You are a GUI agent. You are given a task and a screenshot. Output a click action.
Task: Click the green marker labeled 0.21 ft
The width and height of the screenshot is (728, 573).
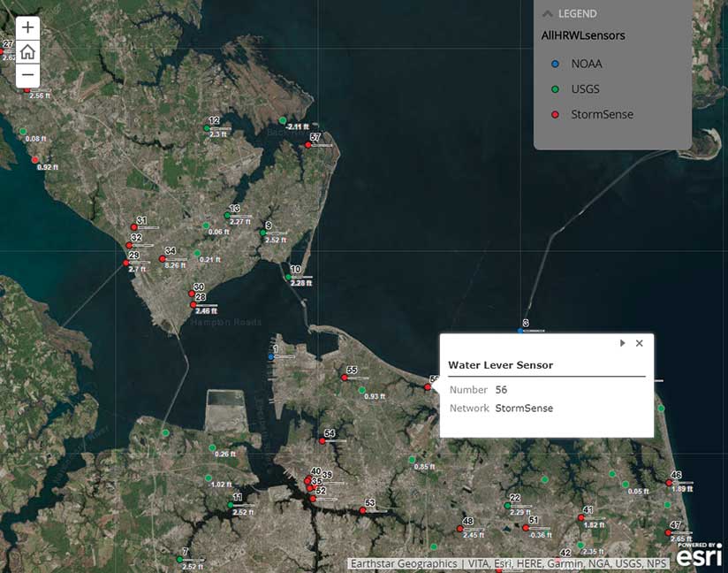(197, 253)
